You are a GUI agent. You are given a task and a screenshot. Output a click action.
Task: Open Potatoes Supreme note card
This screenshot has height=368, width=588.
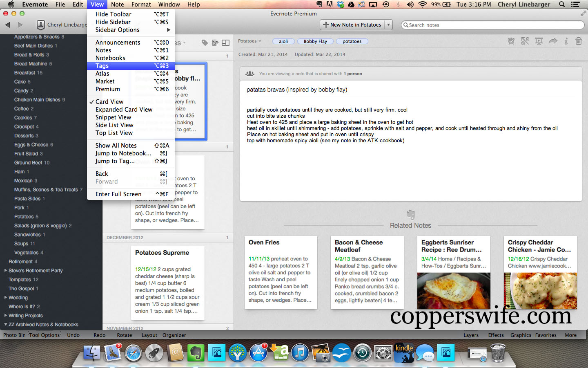click(x=168, y=282)
